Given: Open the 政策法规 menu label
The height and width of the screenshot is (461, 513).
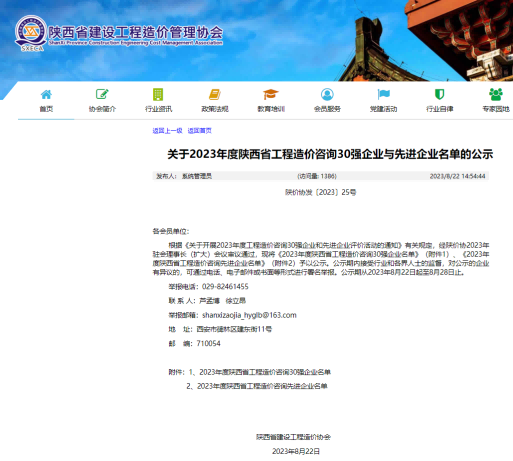Looking at the screenshot, I should (x=215, y=109).
